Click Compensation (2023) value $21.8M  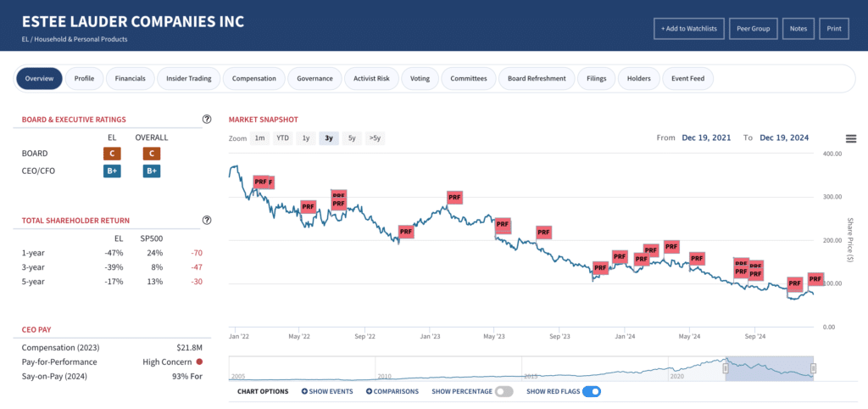pos(189,348)
